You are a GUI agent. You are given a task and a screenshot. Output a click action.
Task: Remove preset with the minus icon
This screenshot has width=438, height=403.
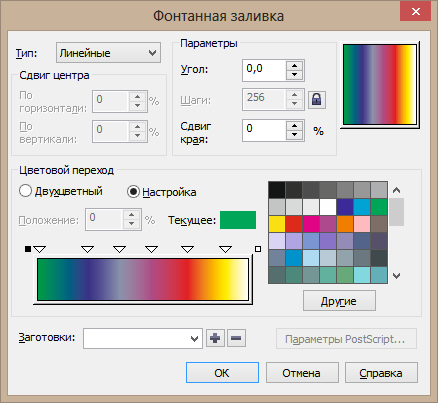click(x=236, y=338)
